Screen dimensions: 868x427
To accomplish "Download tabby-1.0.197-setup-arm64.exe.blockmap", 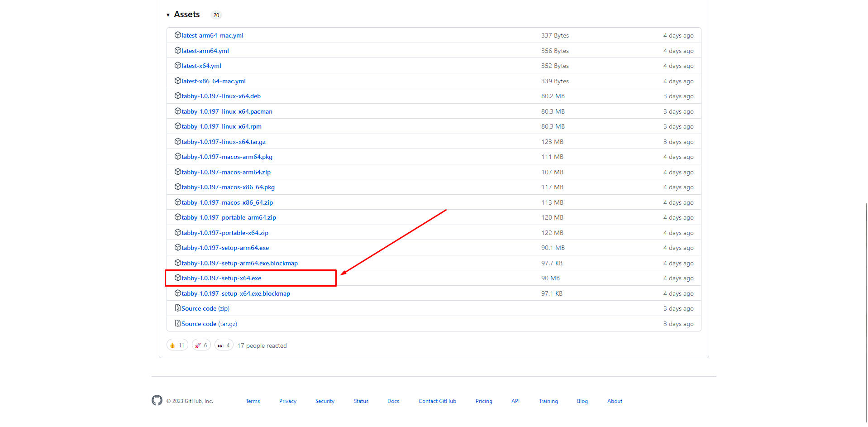I will (239, 263).
